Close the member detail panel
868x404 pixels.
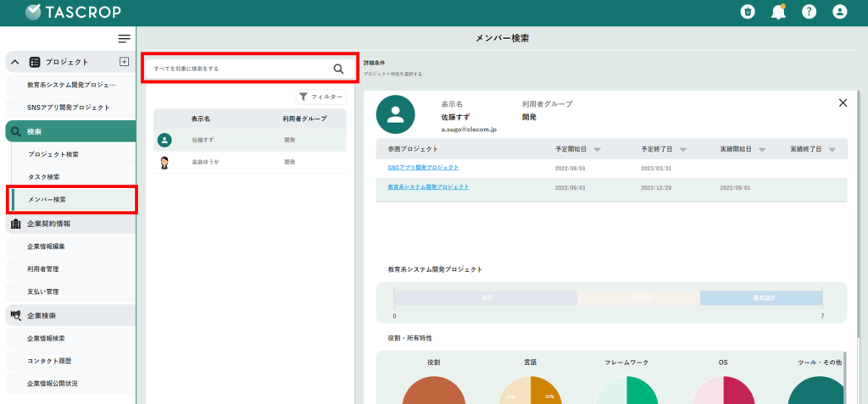click(x=843, y=102)
